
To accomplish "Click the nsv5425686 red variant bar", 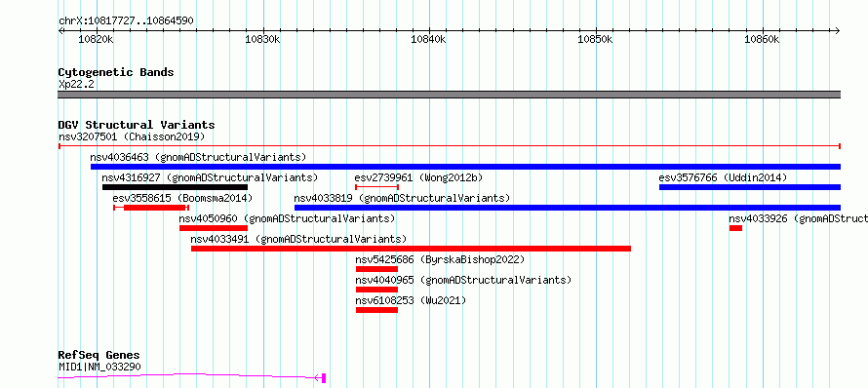I will coord(377,269).
